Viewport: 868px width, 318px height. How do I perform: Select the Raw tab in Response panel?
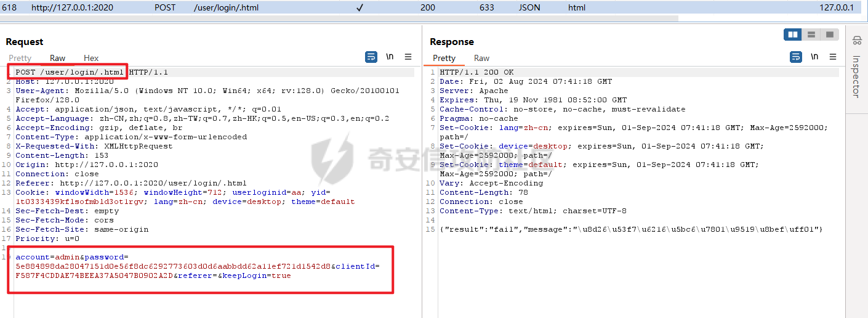(481, 58)
